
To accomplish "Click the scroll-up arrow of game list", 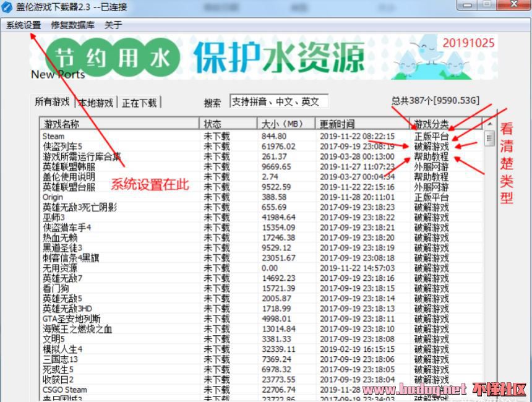I will 489,124.
